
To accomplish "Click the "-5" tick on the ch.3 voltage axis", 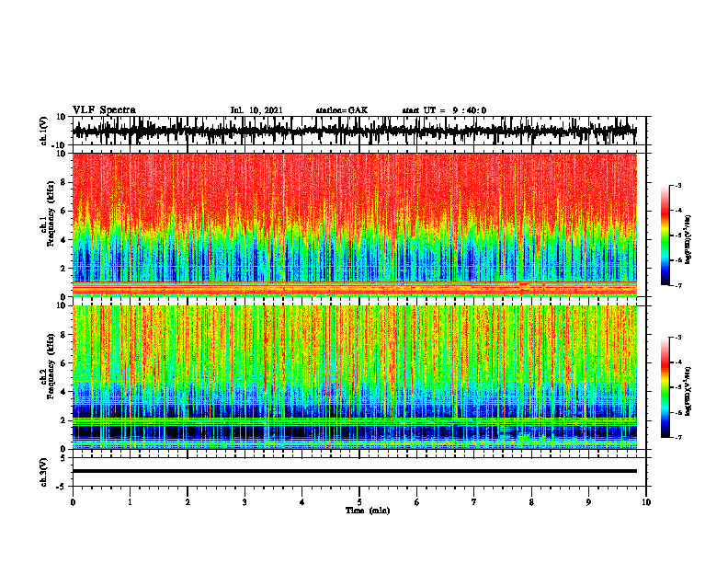I will tap(63, 487).
